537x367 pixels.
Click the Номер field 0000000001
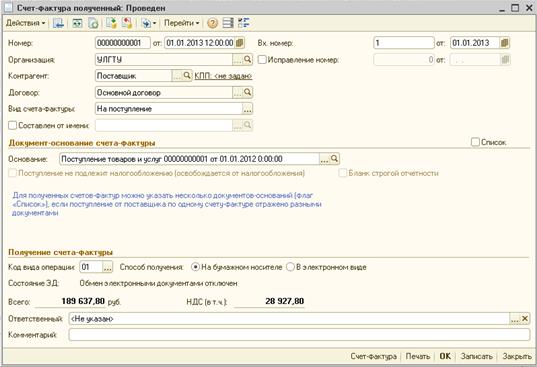click(123, 43)
